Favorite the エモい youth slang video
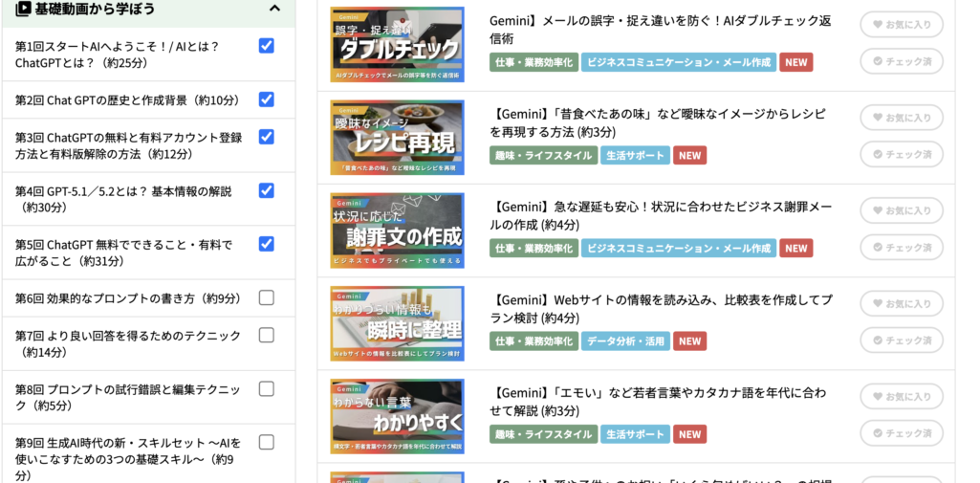Image resolution: width=980 pixels, height=483 pixels. 901,396
